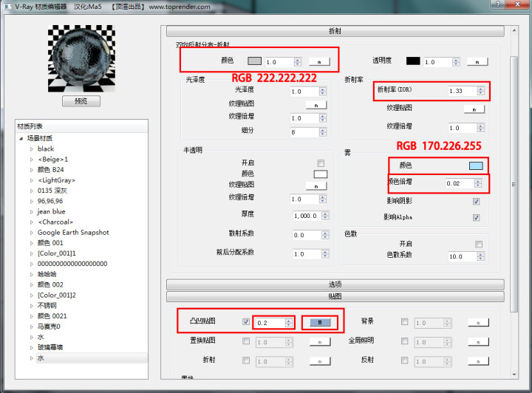
Task: Open the 半透明 white color swatch
Action: [x=320, y=174]
